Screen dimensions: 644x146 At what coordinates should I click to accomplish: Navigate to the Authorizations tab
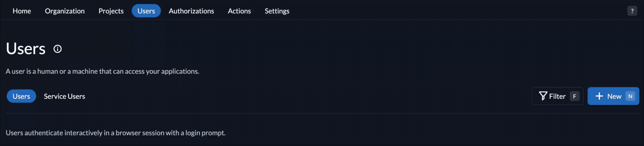pos(191,11)
